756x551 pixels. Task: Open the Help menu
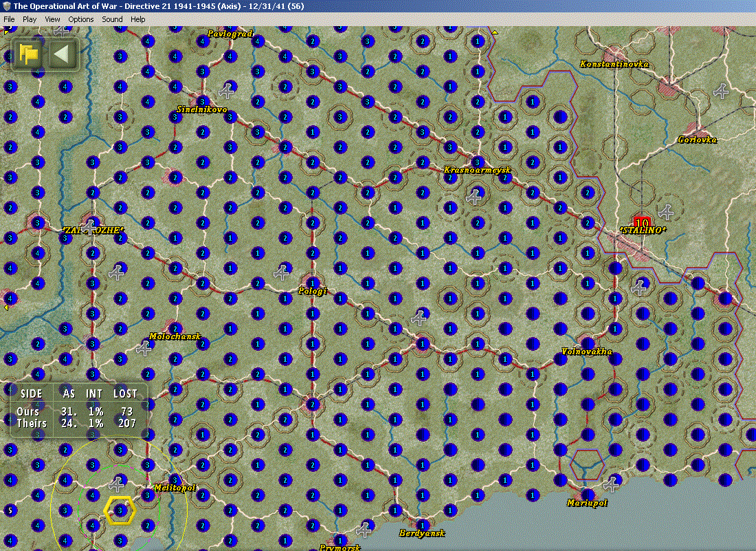click(138, 19)
